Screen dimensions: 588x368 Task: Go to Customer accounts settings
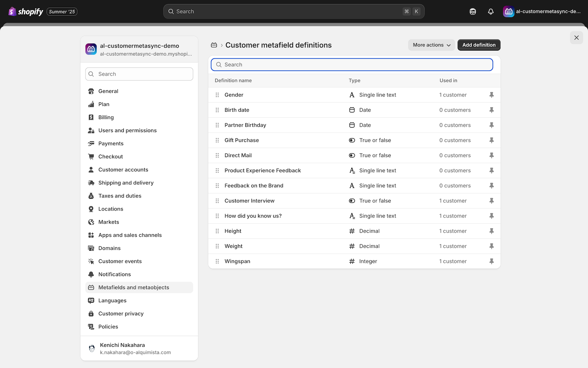139,170
